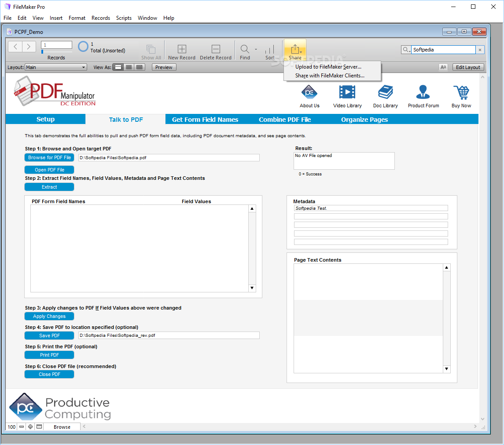Click the zoom level 100 indicator

pos(11,427)
